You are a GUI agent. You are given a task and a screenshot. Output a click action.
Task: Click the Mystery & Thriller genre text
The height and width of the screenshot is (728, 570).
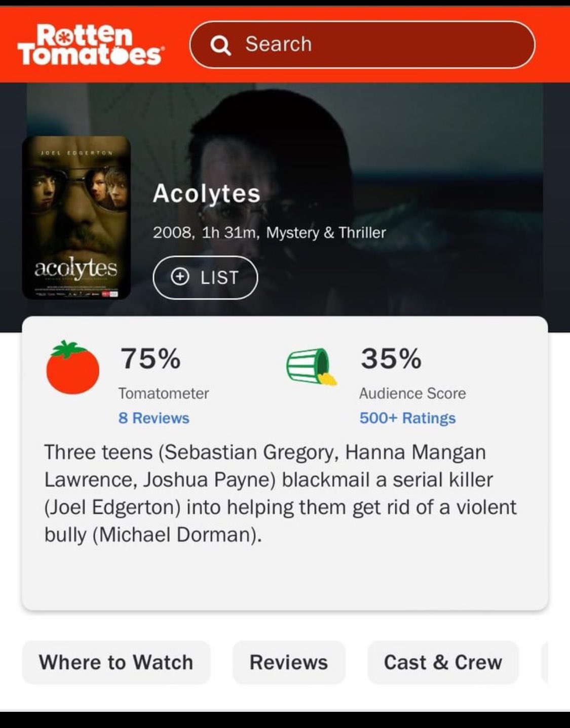(326, 233)
